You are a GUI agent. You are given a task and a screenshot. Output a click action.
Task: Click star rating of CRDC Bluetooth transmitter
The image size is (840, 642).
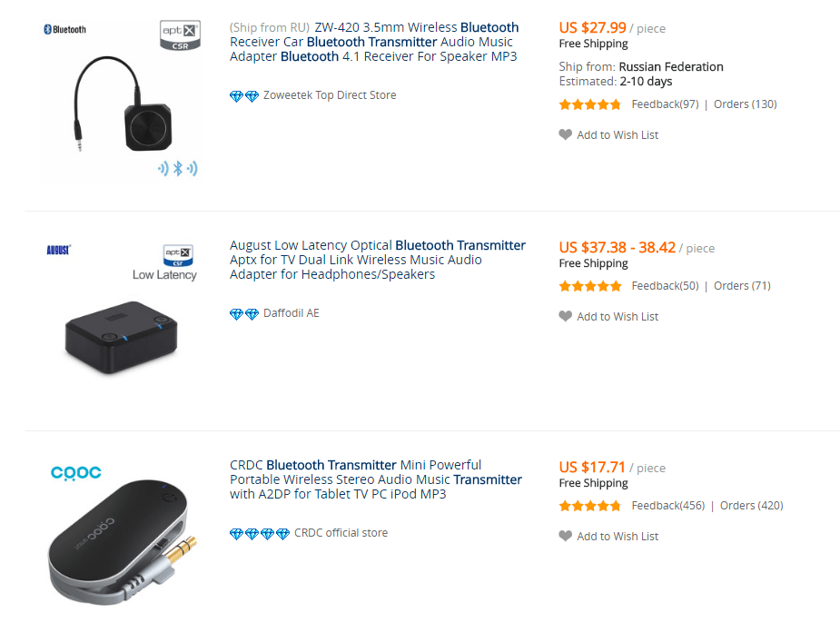point(590,506)
